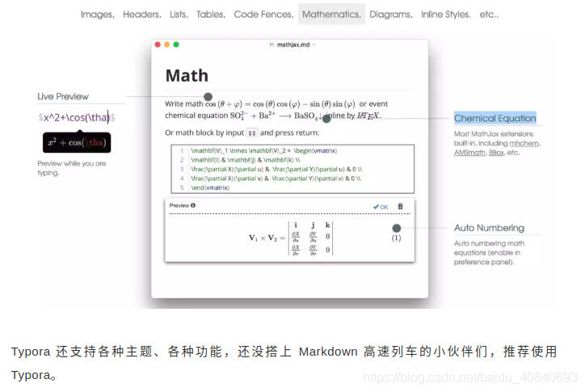Click the Chemical Equation heading
Image resolution: width=585 pixels, height=392 pixels.
click(495, 118)
